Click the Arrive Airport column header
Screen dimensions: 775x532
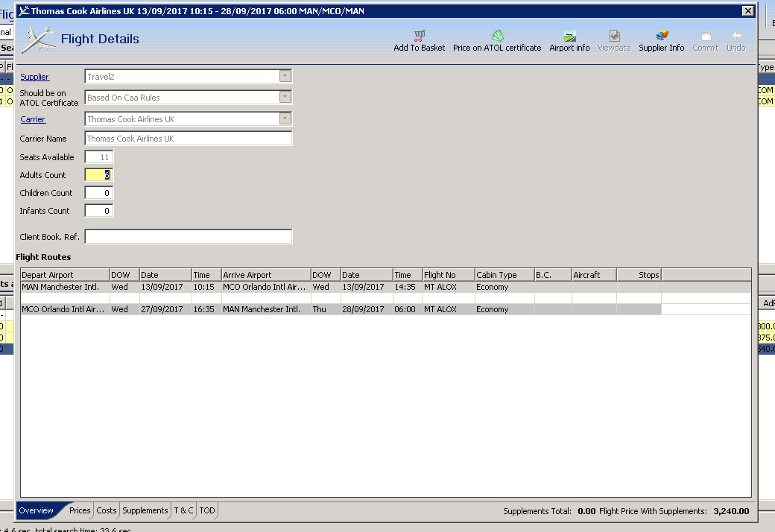click(x=266, y=275)
